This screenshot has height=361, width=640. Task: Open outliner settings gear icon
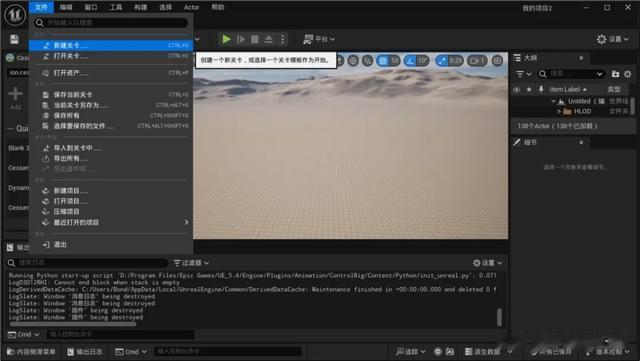point(628,74)
